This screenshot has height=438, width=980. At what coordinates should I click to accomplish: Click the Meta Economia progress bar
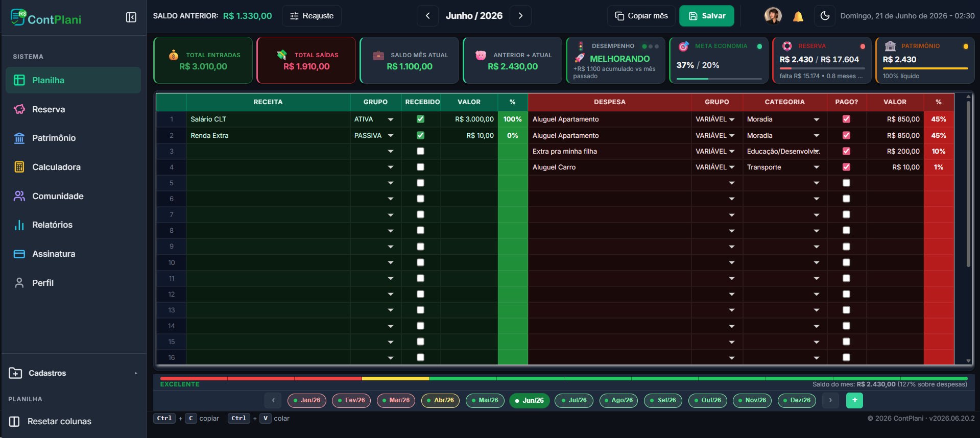click(x=719, y=79)
